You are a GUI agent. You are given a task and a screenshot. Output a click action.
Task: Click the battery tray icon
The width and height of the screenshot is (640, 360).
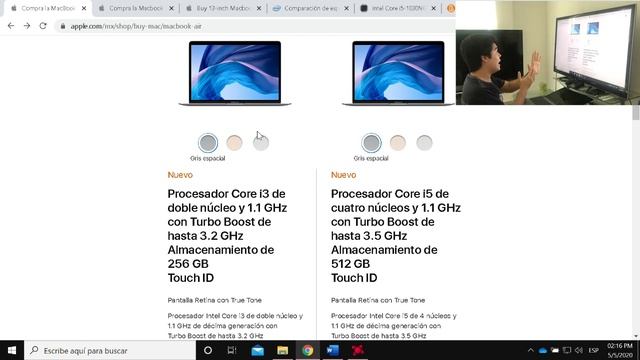555,350
